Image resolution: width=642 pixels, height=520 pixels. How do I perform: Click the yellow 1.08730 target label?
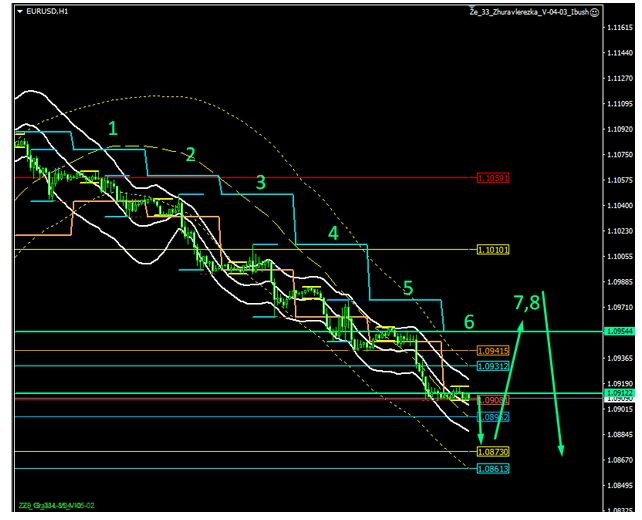click(494, 452)
